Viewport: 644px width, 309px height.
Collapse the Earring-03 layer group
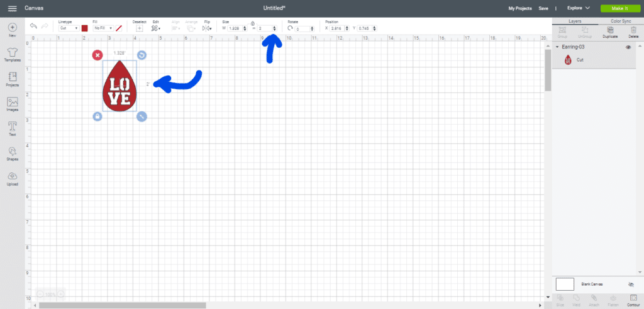(557, 48)
